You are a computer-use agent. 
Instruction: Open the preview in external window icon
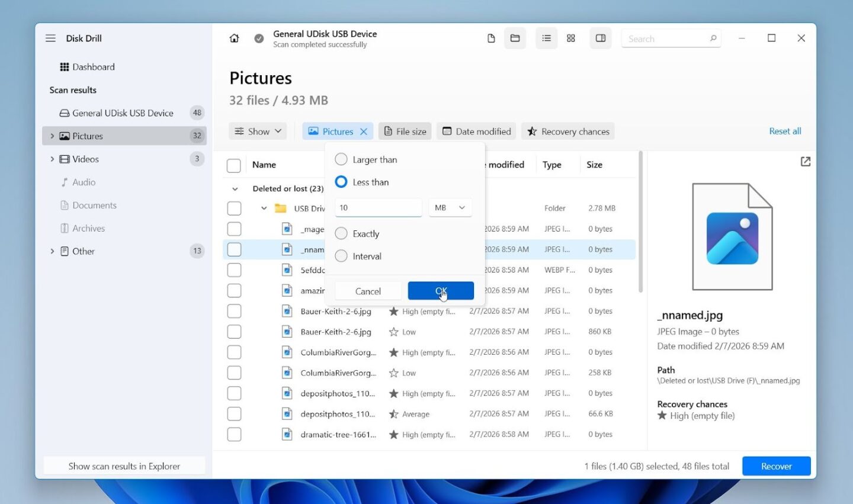tap(805, 162)
